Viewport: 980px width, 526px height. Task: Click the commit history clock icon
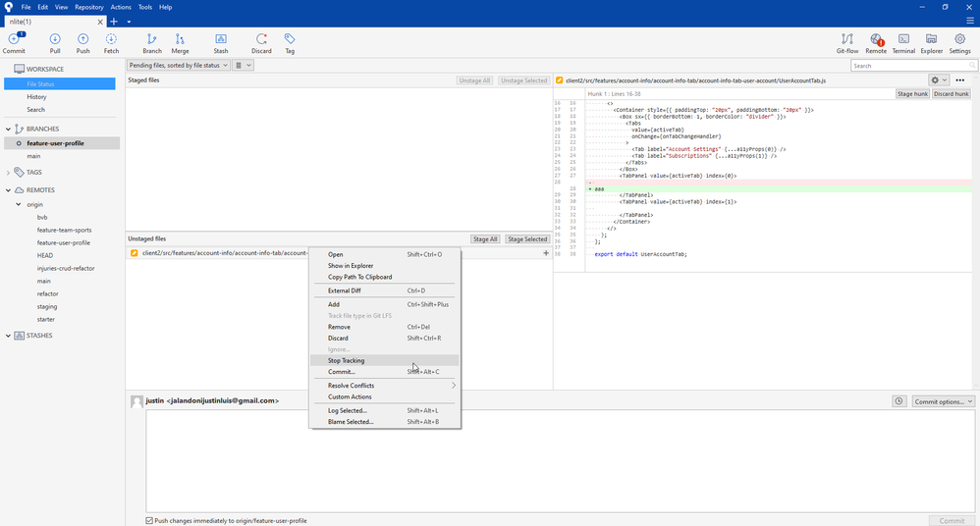pyautogui.click(x=898, y=401)
